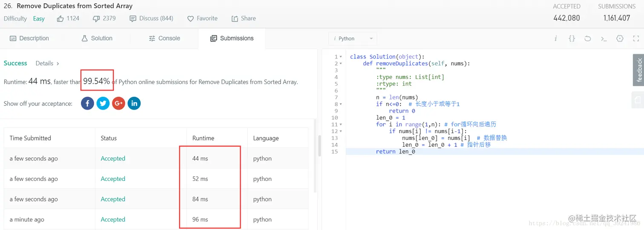Open the Accepted submission with 44 ms
The image size is (644, 230).
click(113, 158)
